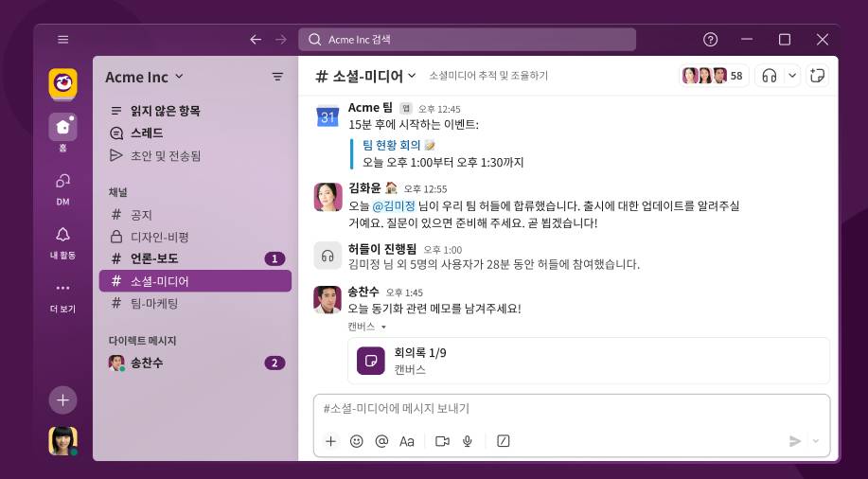The height and width of the screenshot is (479, 868).
Task: Click the 허들이 진행됨 title
Action: click(x=382, y=249)
